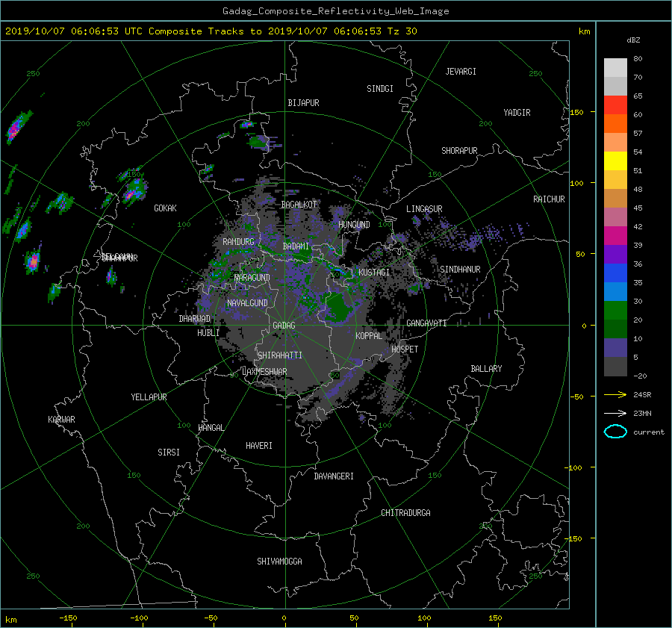Screen dimensions: 672x628
Task: Click the magenta 39 dBZ color swatch
Action: 615,235
